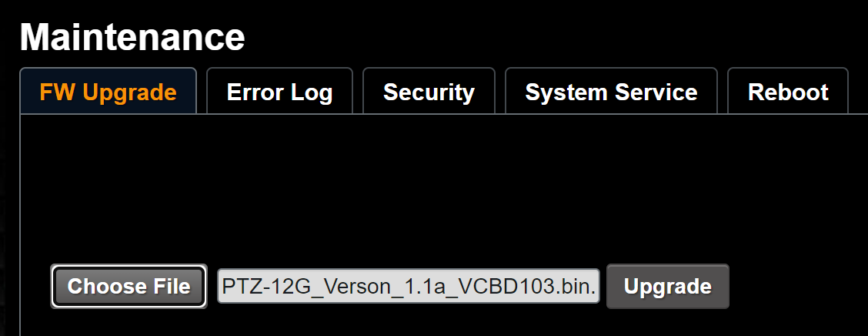Pick a different firmware file

pos(129,287)
